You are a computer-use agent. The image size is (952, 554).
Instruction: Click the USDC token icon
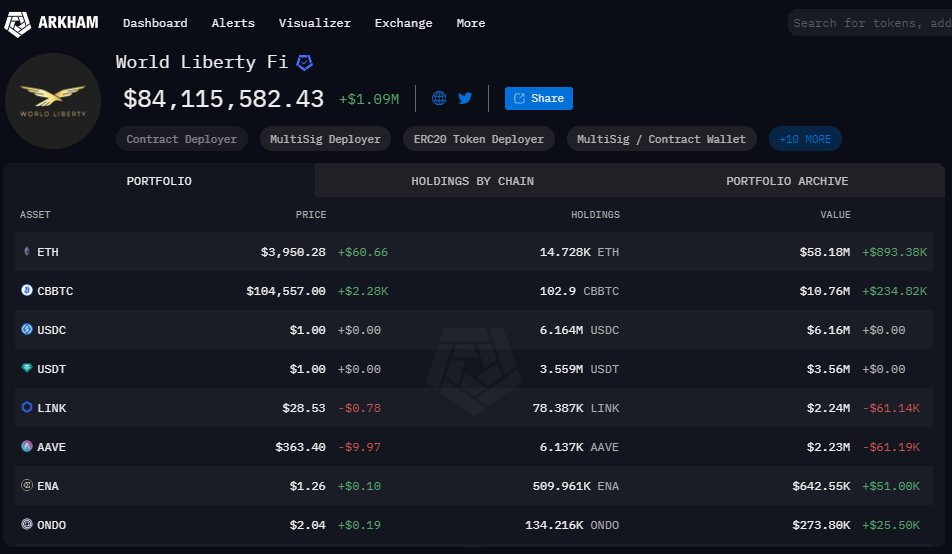click(27, 329)
